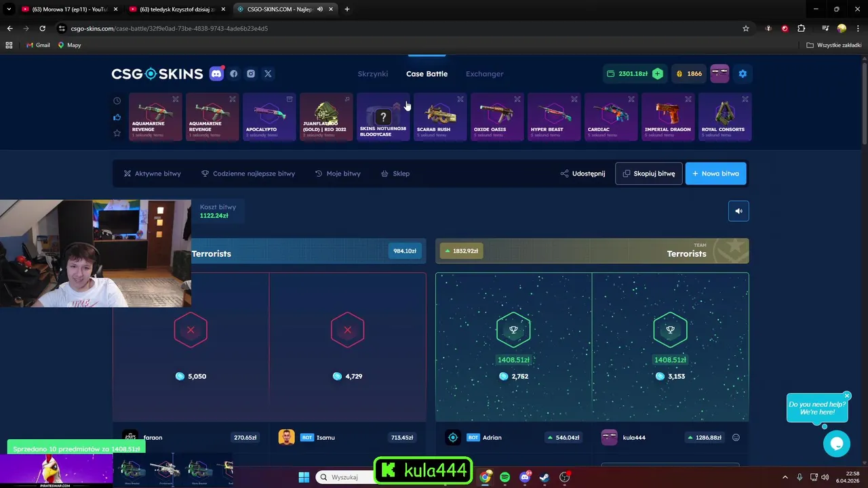Open the browser extensions puzzle icon
This screenshot has height=488, width=868.
(802, 28)
